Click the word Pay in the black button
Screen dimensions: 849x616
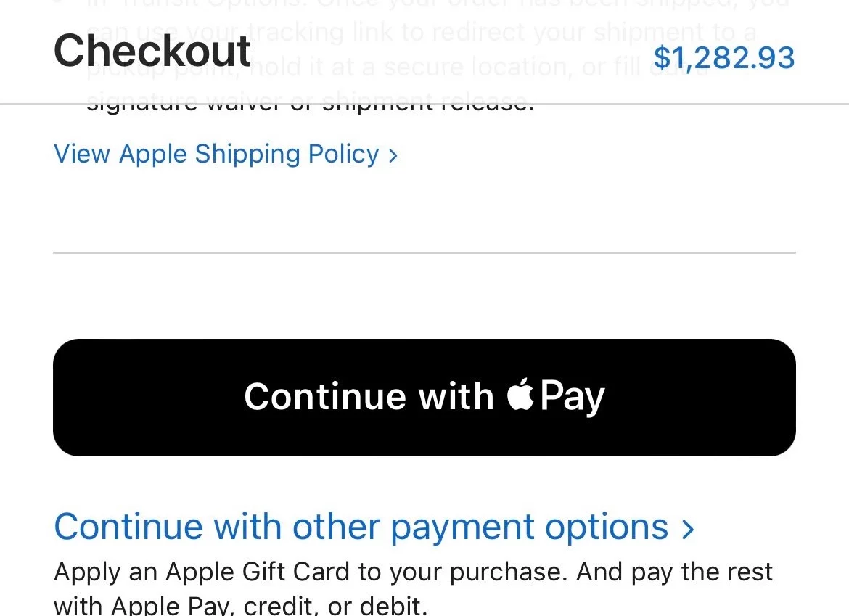click(573, 397)
